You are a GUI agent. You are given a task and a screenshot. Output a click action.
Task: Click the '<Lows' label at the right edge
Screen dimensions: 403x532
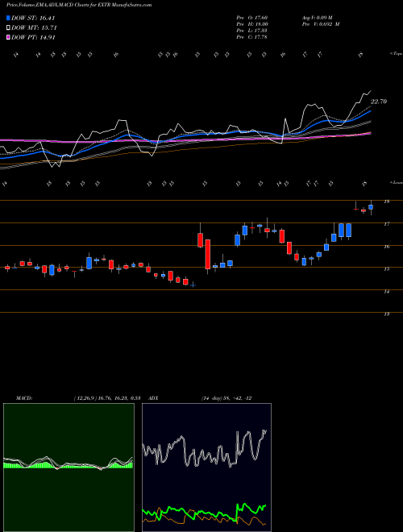[x=396, y=182]
